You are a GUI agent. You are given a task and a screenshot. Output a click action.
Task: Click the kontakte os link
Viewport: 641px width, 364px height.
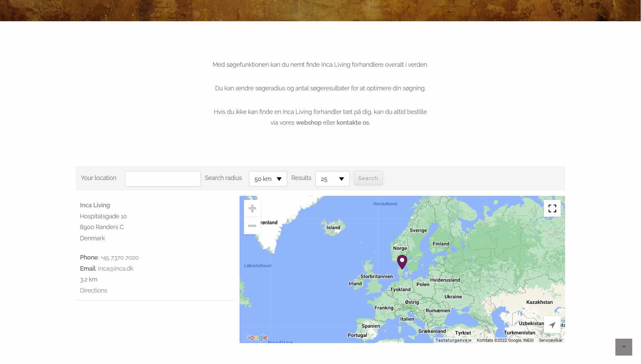click(352, 123)
